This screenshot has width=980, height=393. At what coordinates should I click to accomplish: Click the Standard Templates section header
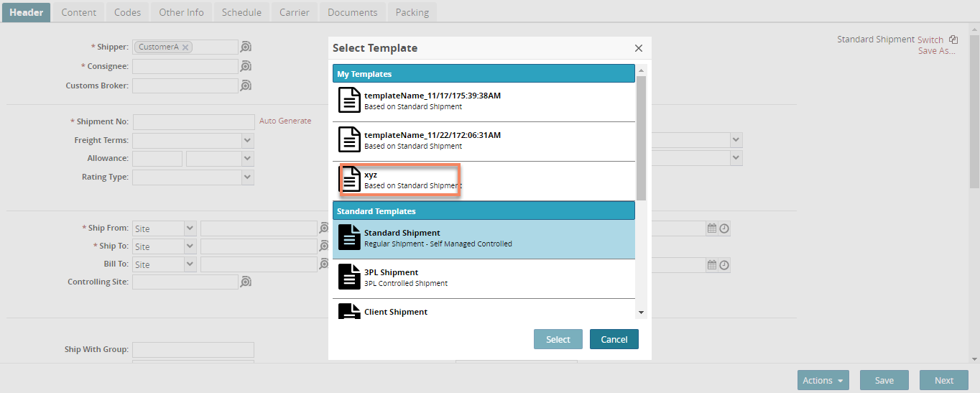(484, 211)
